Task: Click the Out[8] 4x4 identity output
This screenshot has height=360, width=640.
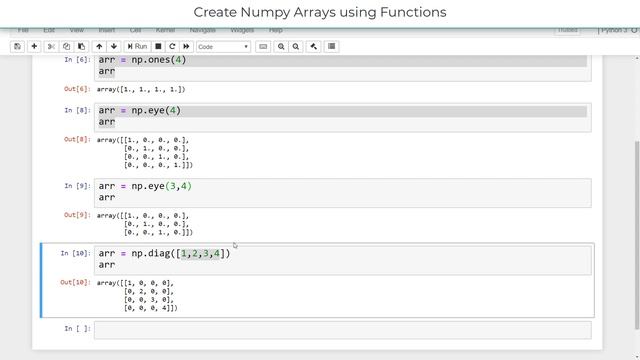Action: coord(144,153)
